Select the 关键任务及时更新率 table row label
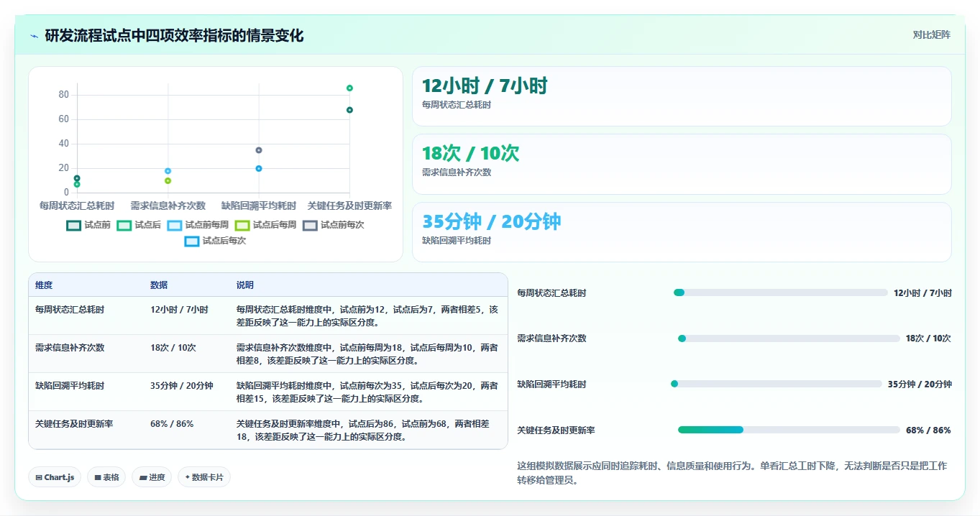This screenshot has height=516, width=980. pyautogui.click(x=74, y=424)
